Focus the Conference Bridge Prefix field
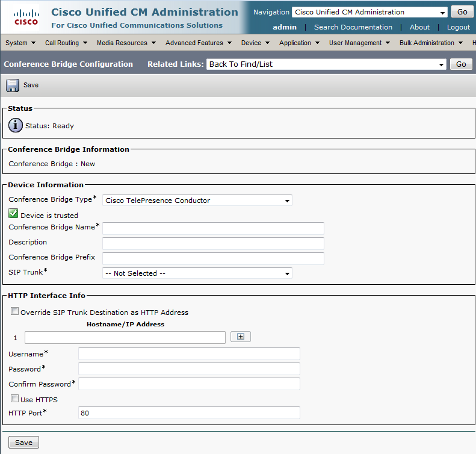Screen dimensions: 476x454 click(x=213, y=258)
